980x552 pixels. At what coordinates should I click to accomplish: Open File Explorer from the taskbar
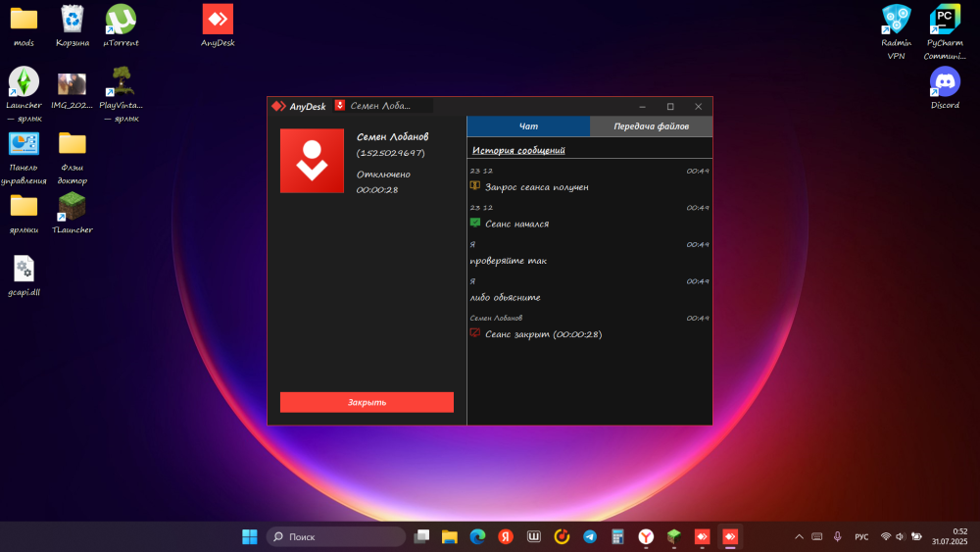click(450, 536)
